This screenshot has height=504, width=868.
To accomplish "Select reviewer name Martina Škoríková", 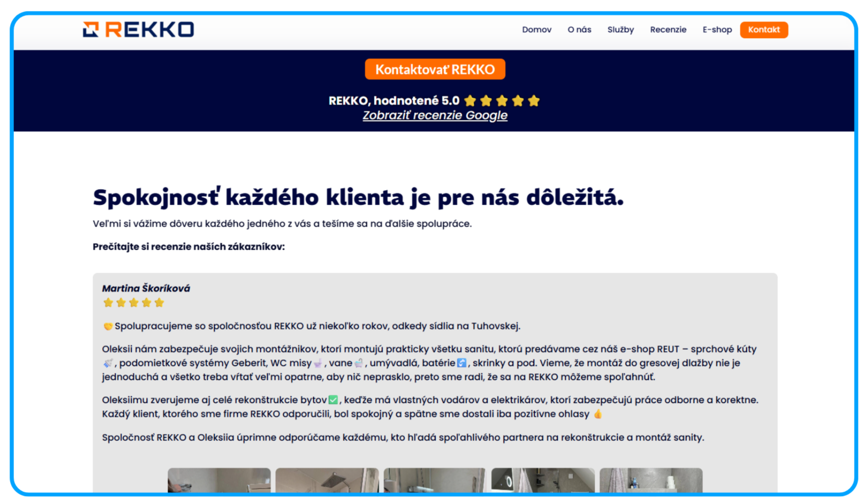I will [x=146, y=288].
